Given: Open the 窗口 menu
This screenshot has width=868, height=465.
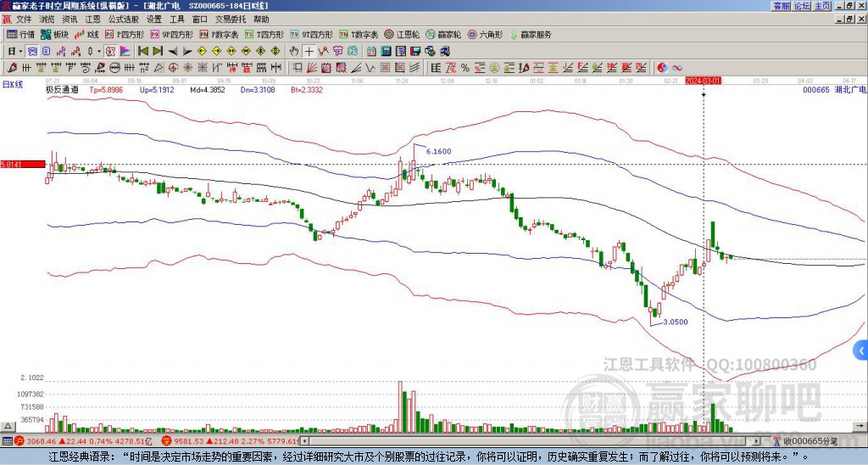Looking at the screenshot, I should pyautogui.click(x=200, y=20).
